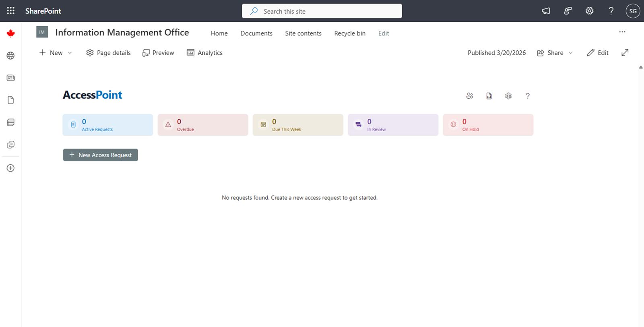Open the site ellipsis more options
The height and width of the screenshot is (327, 644).
point(622,32)
